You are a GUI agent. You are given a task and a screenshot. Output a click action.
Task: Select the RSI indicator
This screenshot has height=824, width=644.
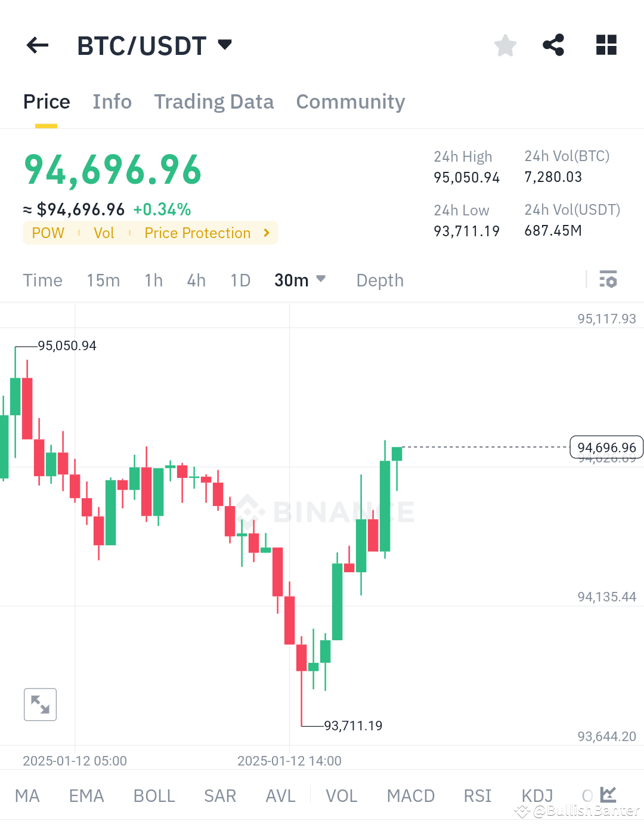tap(477, 795)
